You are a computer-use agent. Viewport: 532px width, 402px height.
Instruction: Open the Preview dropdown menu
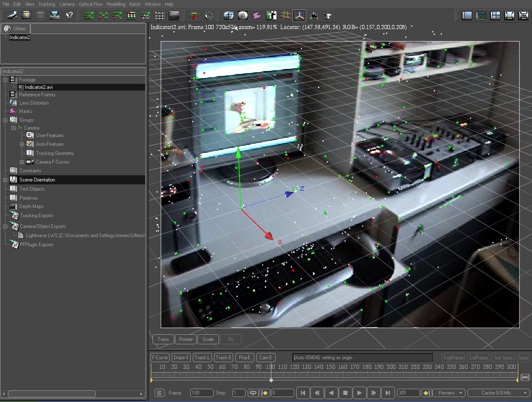(x=448, y=393)
